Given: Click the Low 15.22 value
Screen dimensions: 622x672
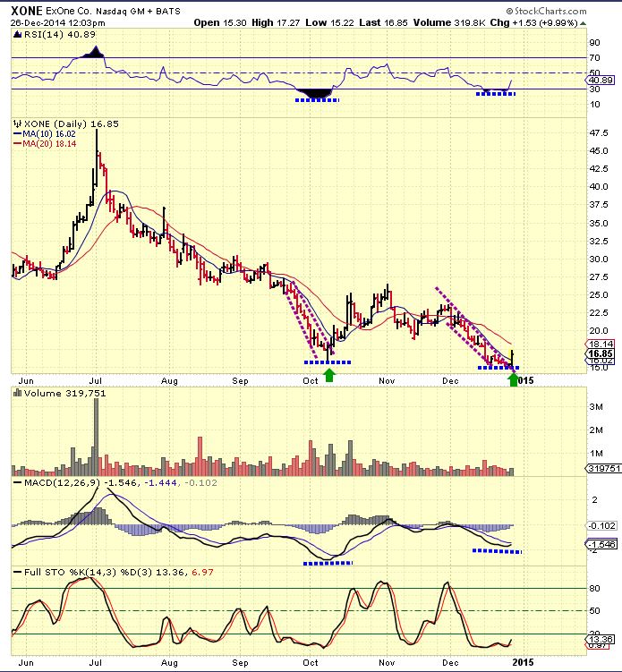Looking at the screenshot, I should tap(329, 22).
